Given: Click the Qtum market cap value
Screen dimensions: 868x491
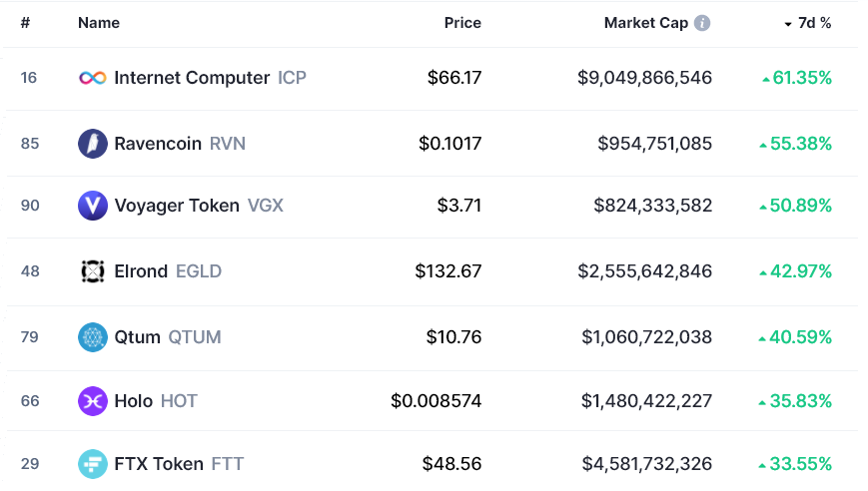Looking at the screenshot, I should pos(646,337).
